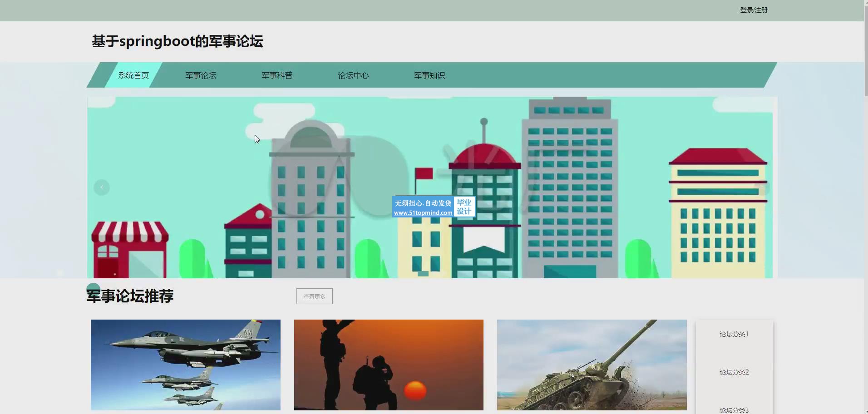Select the carousel slide indicator bar
The image size is (868, 414).
click(423, 274)
